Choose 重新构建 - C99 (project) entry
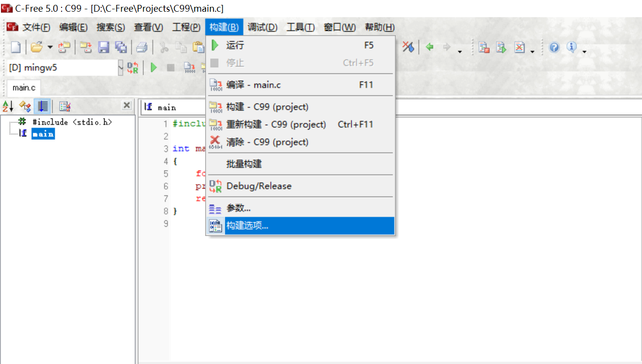Image resolution: width=642 pixels, height=364 pixels. [300, 125]
